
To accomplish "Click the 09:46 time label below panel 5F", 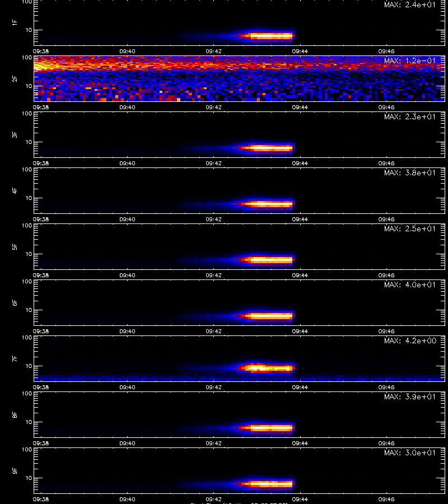I will click(x=386, y=275).
